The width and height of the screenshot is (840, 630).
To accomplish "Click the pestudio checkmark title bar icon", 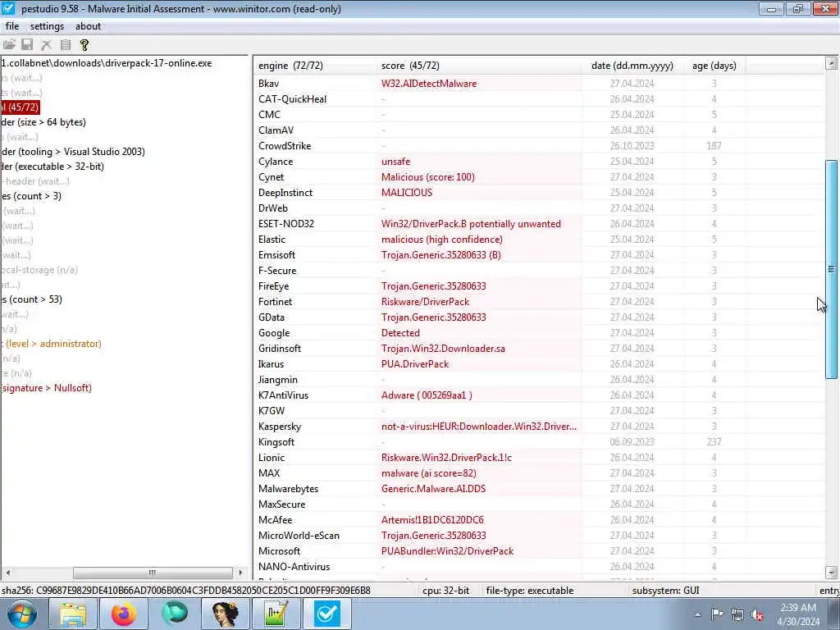I will click(8, 8).
